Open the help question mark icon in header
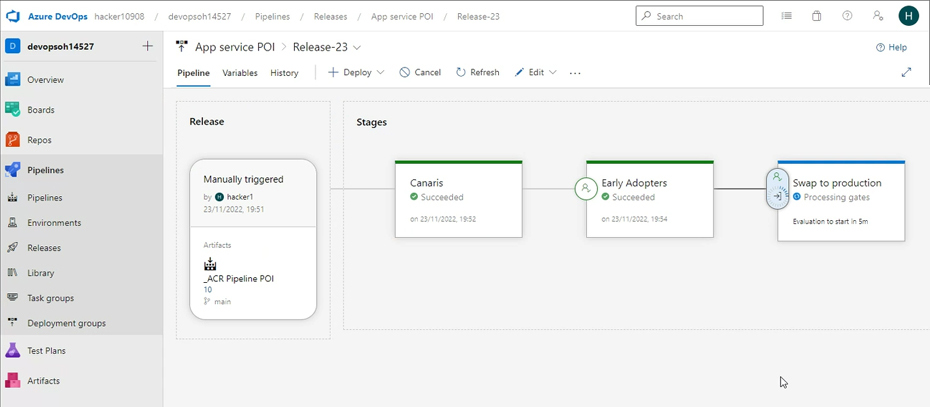 847,16
